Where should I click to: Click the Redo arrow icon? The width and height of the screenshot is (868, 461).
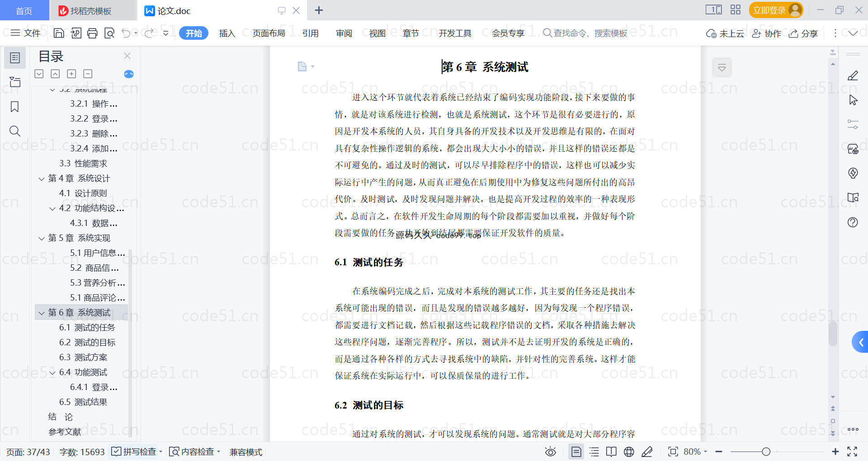click(149, 33)
